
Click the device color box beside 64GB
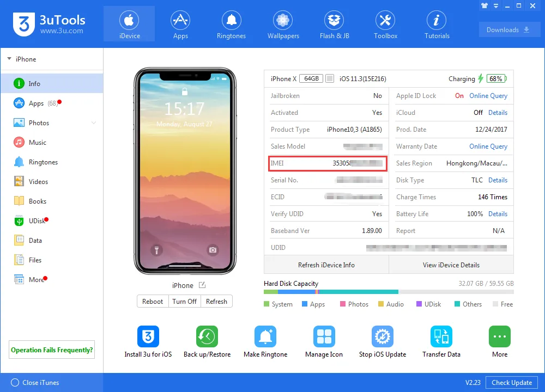[330, 78]
